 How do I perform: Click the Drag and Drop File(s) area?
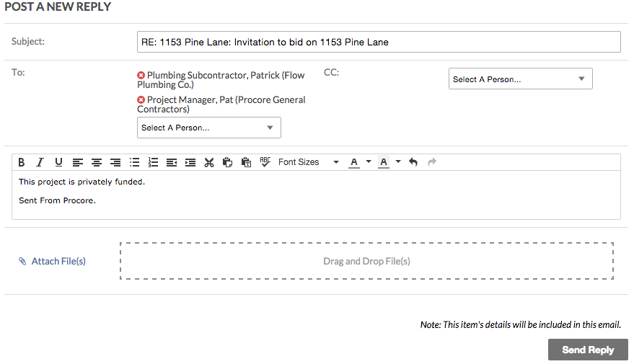(x=366, y=261)
